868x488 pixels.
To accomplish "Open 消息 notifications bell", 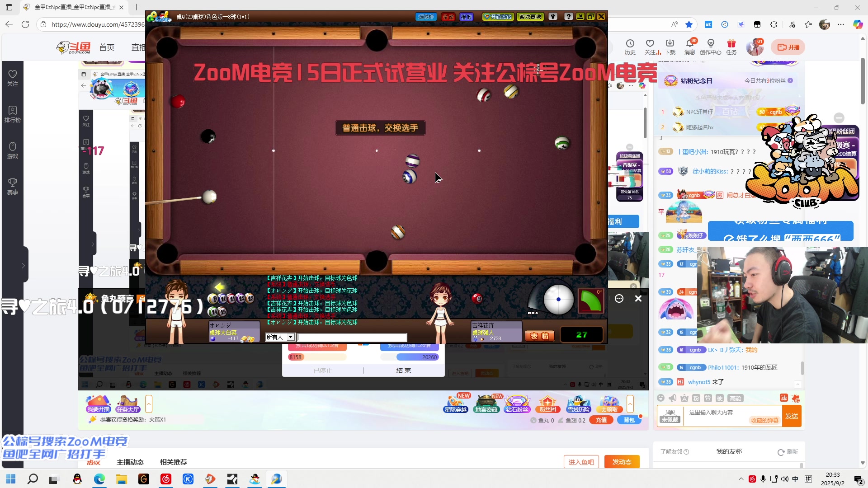I will (690, 47).
